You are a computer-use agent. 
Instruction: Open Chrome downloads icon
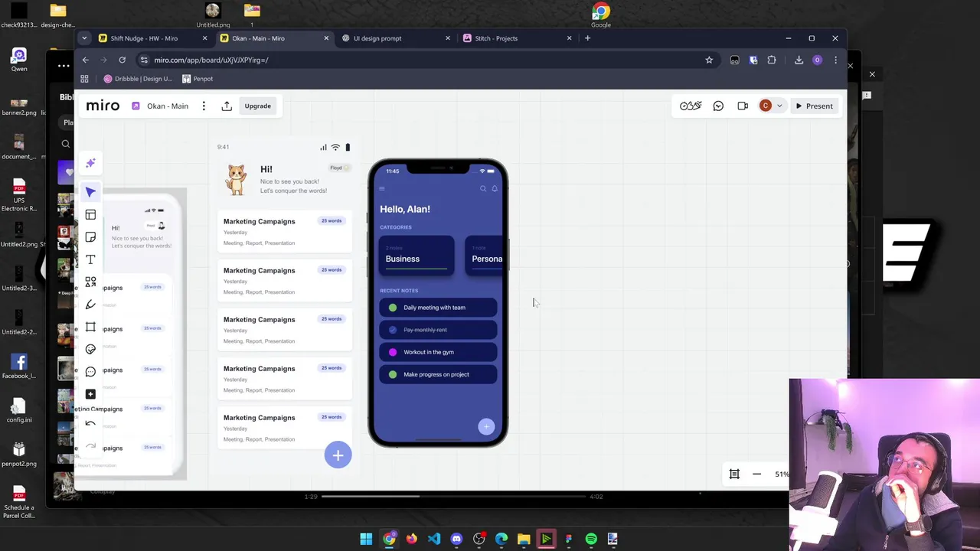799,60
